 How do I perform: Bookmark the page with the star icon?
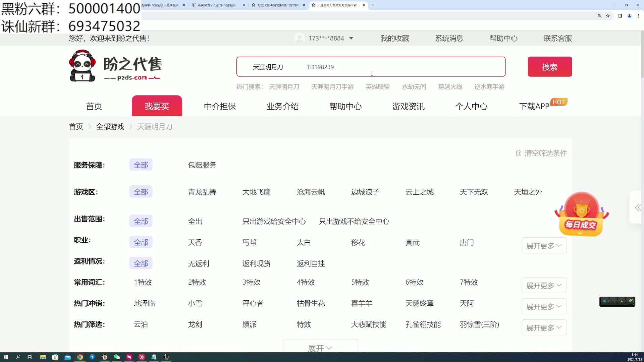pos(608,16)
